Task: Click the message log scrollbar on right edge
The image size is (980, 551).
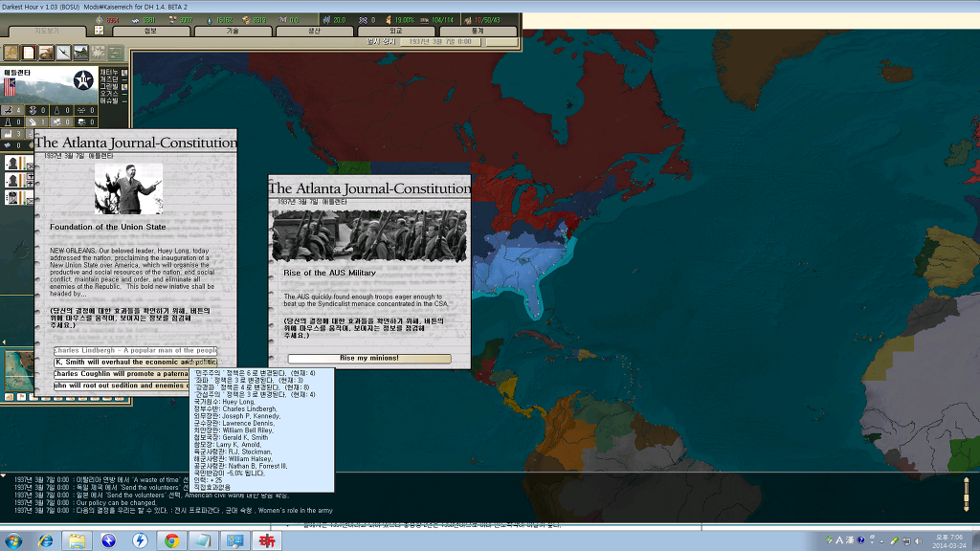Action: click(x=967, y=495)
